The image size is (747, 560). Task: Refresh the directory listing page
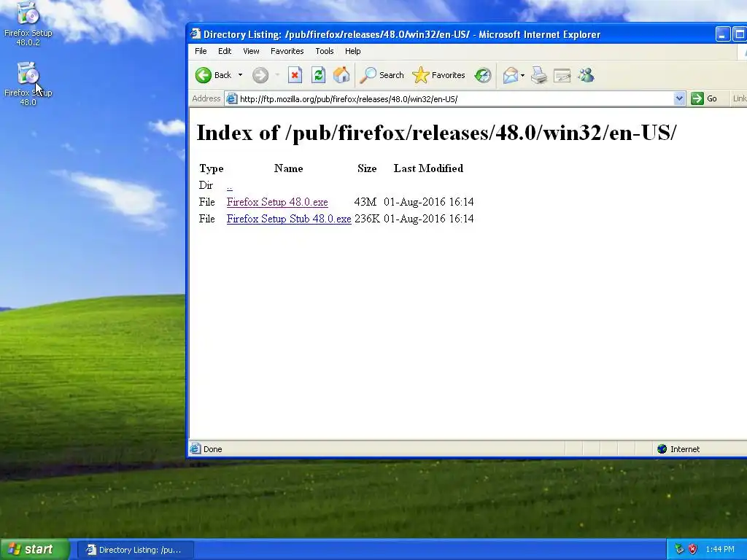tap(318, 75)
